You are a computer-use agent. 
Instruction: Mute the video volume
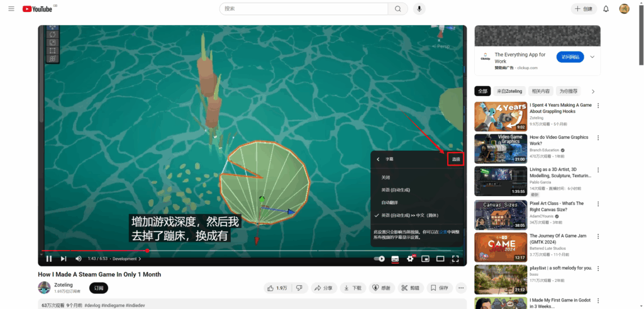pyautogui.click(x=79, y=259)
